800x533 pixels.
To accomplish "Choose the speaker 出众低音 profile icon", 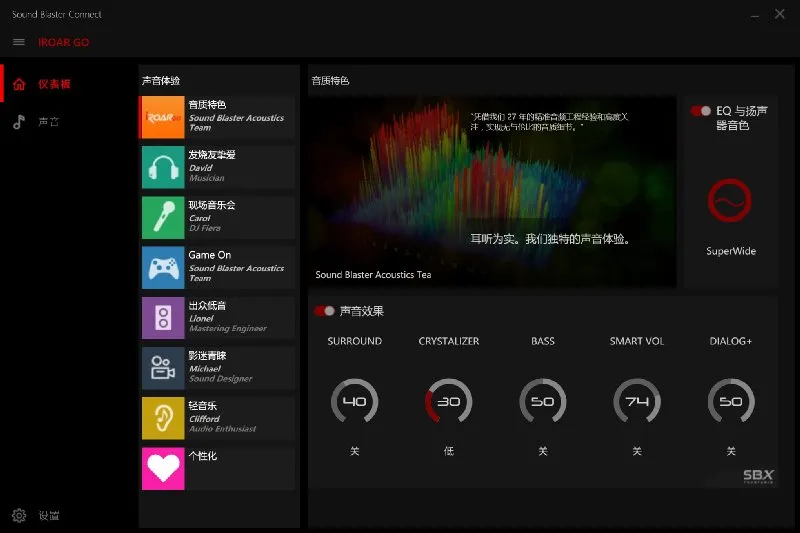I will (163, 318).
